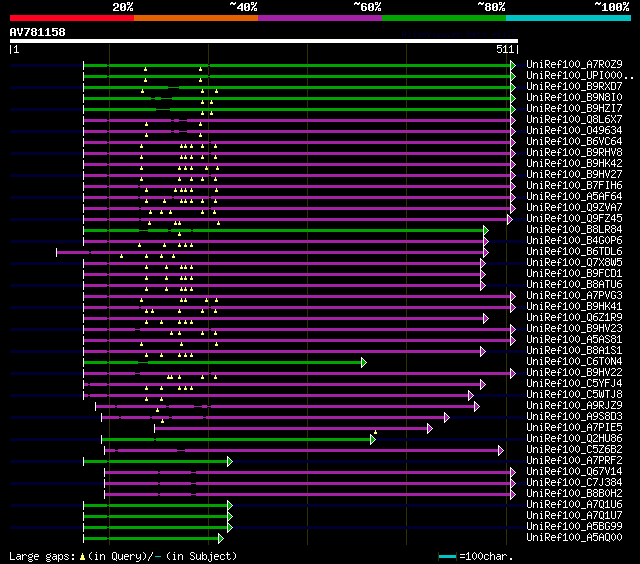
Task: Select label UniRef100_B8B0H2
Action: point(574,493)
